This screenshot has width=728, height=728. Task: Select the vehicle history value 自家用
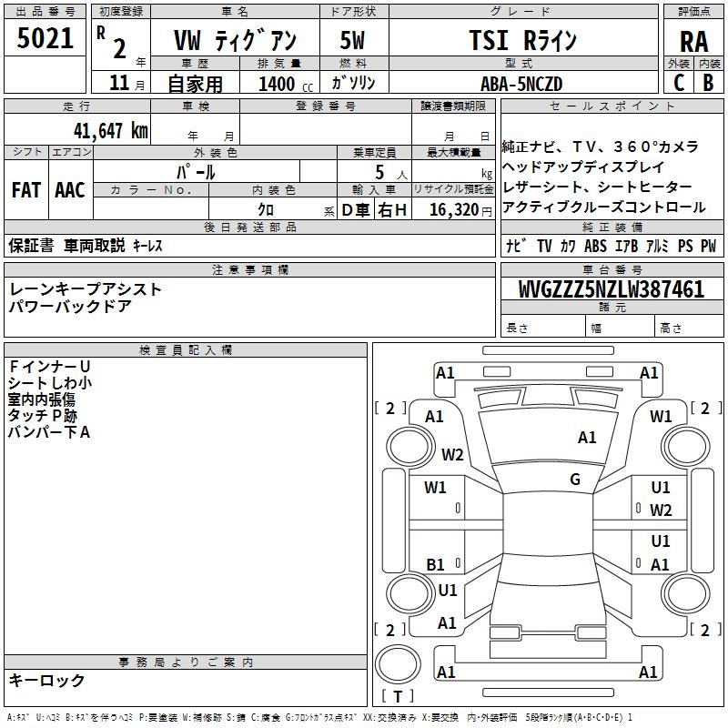pos(195,84)
